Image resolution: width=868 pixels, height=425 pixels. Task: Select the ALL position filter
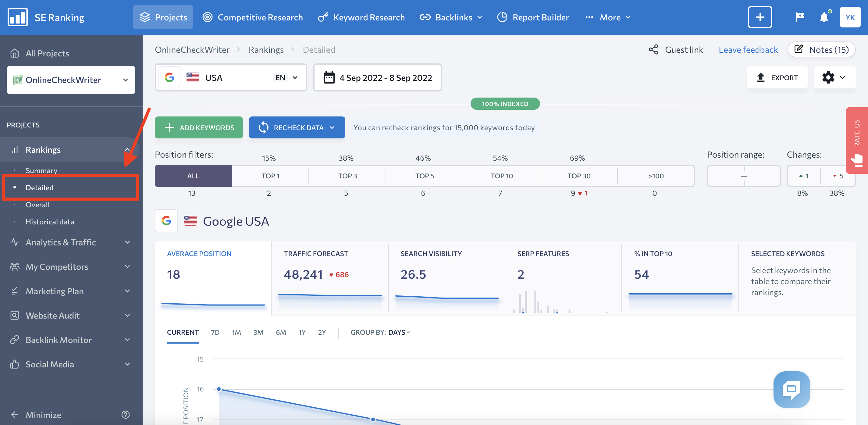pyautogui.click(x=194, y=176)
